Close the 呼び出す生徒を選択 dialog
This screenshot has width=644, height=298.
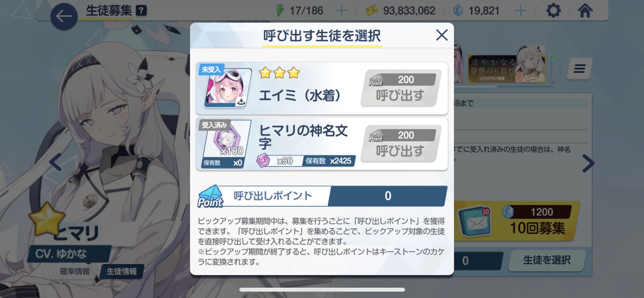click(442, 35)
